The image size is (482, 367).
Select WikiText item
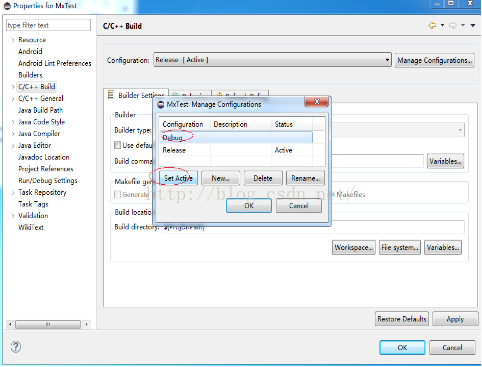[31, 228]
